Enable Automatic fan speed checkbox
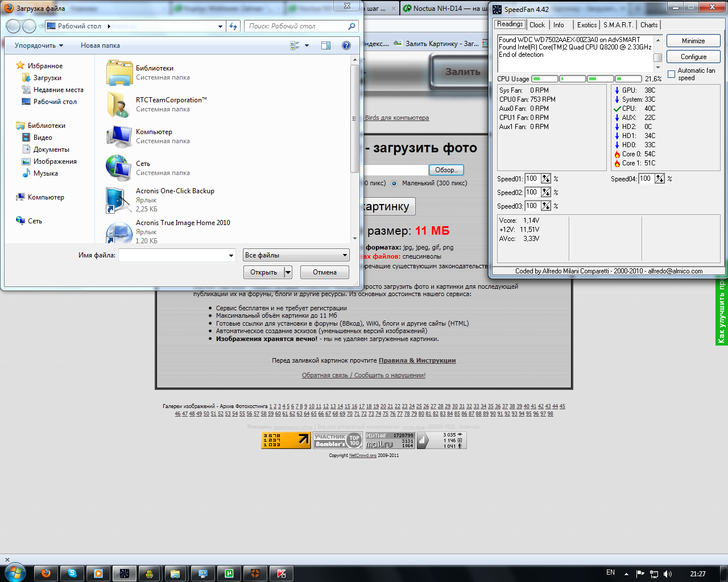 pyautogui.click(x=671, y=74)
